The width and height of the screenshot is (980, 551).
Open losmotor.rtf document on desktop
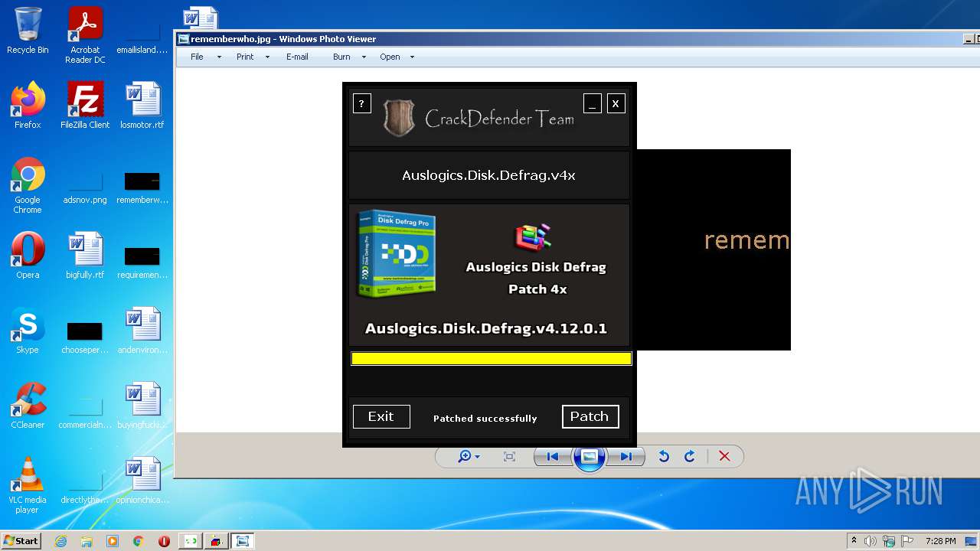click(x=142, y=106)
